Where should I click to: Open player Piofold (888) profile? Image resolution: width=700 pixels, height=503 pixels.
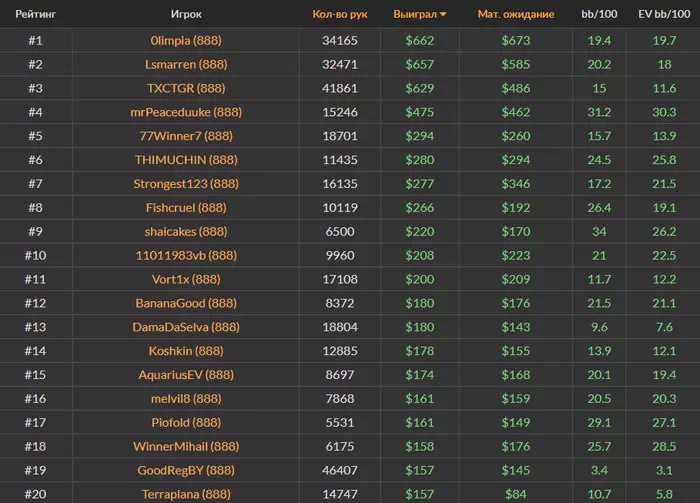coord(186,423)
